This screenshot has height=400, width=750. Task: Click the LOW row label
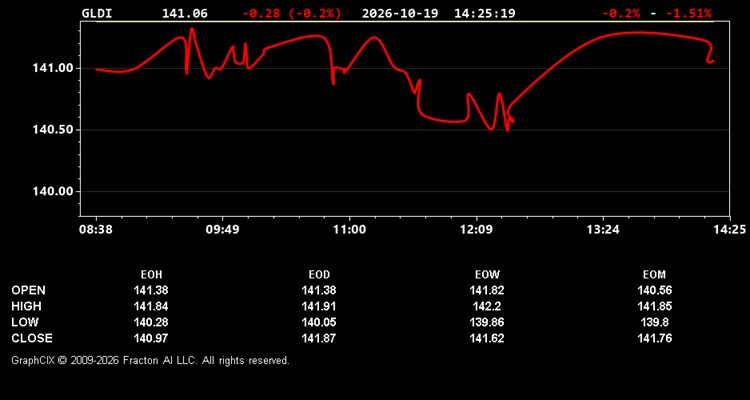click(x=25, y=322)
